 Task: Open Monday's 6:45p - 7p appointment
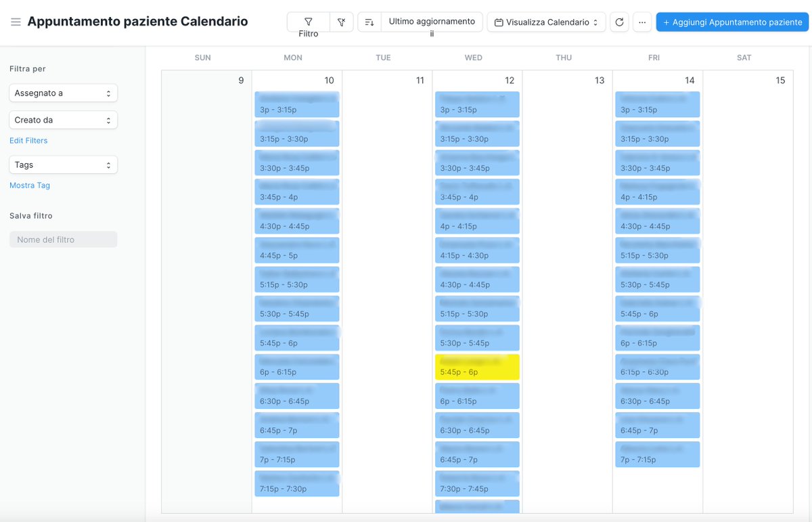[297, 425]
